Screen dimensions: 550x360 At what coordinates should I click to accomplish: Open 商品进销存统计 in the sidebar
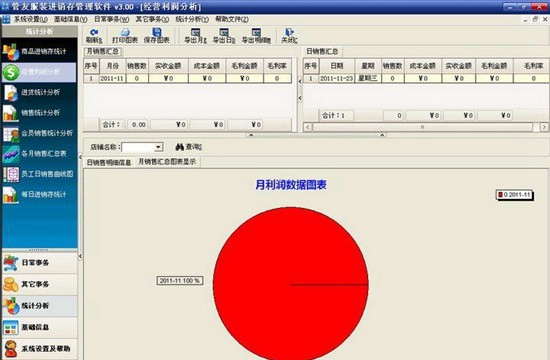click(39, 52)
